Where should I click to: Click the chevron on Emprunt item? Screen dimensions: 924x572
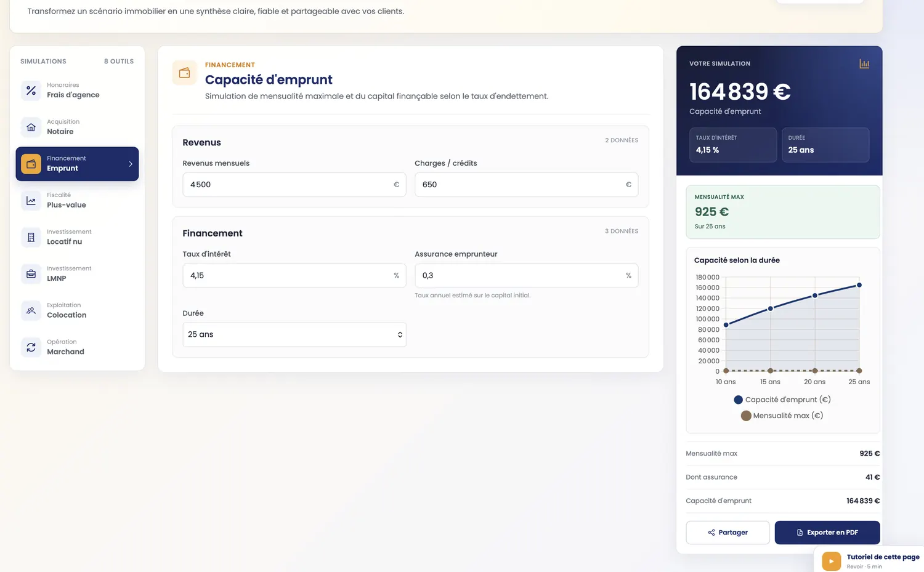click(131, 164)
